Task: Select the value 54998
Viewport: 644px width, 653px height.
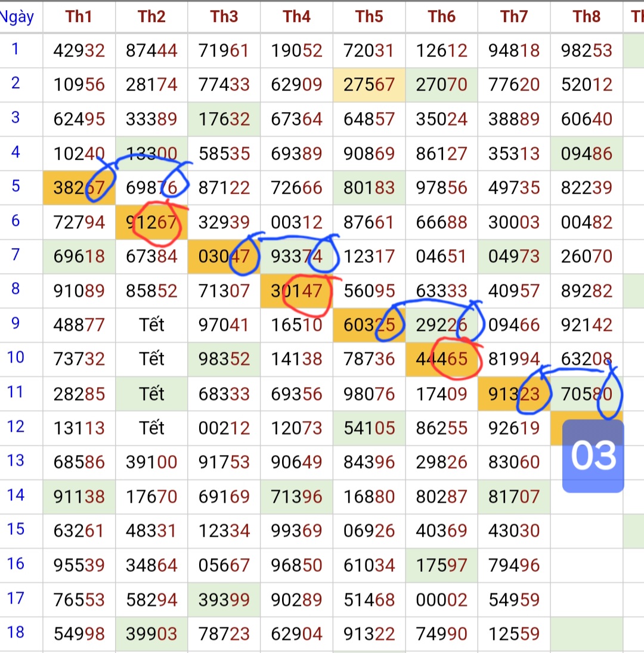Action: [79, 634]
